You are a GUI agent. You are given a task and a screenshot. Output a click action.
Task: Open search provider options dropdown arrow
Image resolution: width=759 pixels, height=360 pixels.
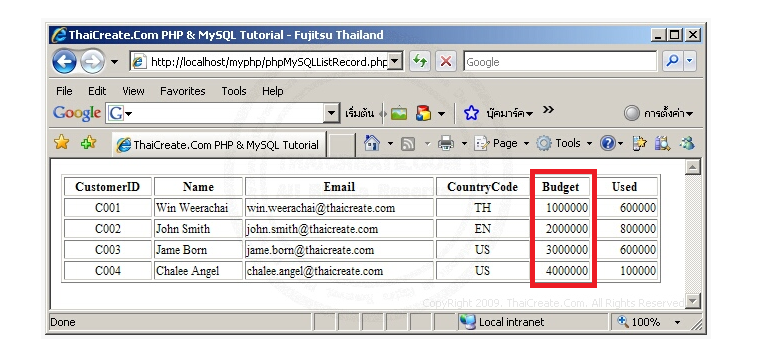coord(689,61)
